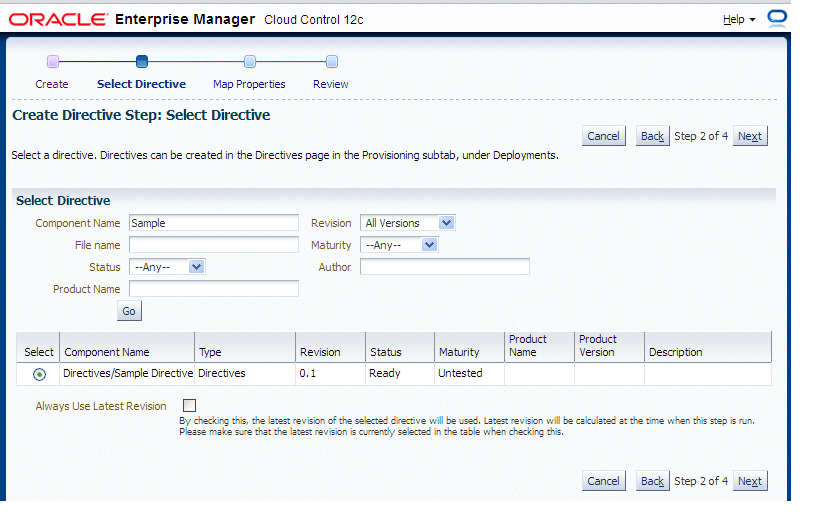
Task: Jump to the Review step label
Action: tap(331, 84)
